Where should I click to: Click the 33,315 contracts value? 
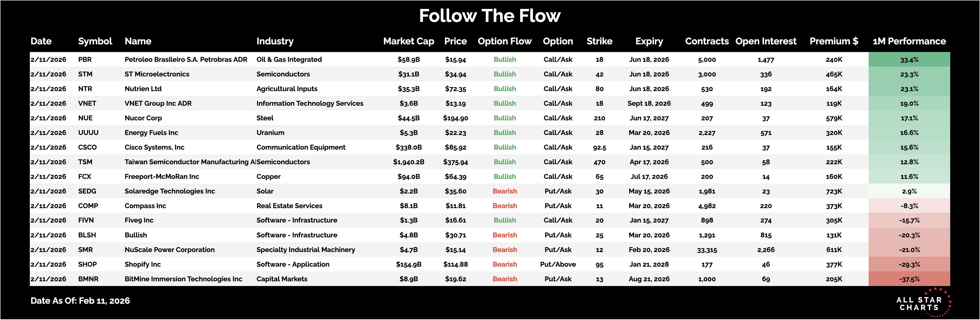707,250
